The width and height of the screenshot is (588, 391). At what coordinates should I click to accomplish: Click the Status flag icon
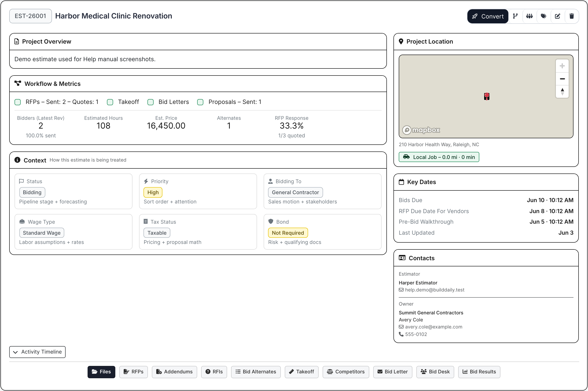pos(21,181)
